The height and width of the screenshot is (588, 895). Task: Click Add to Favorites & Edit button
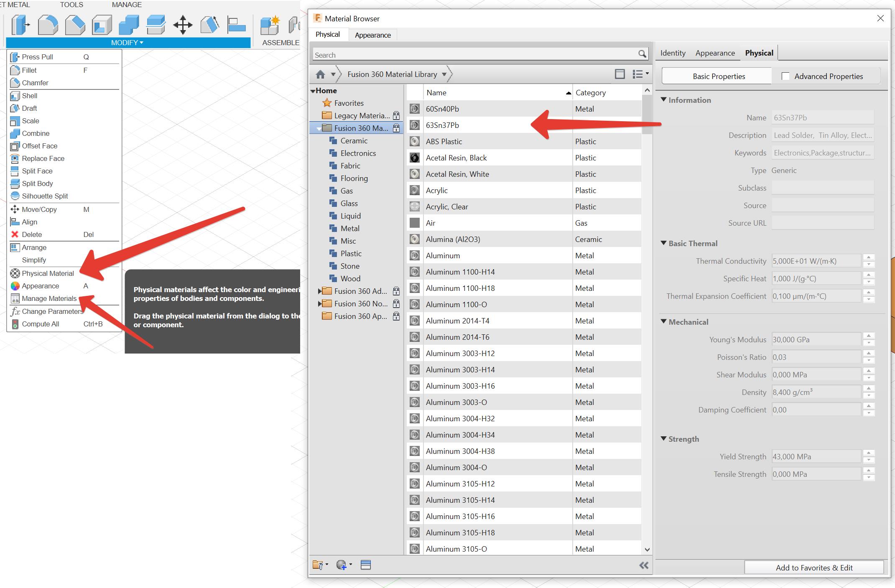pyautogui.click(x=813, y=568)
